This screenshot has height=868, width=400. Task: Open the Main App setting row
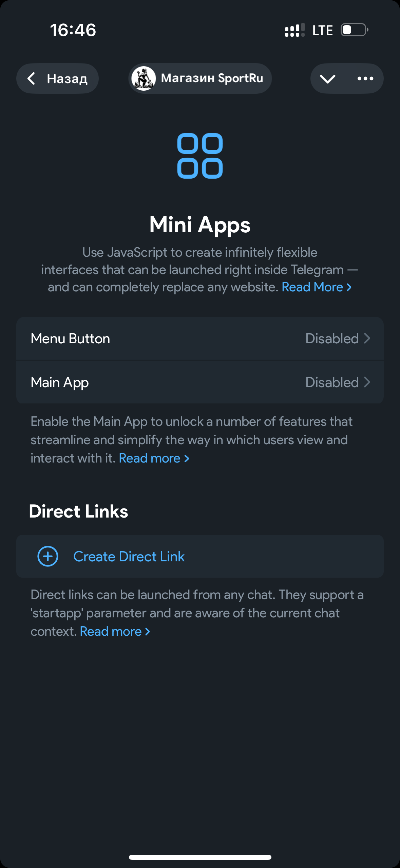click(x=136, y=382)
